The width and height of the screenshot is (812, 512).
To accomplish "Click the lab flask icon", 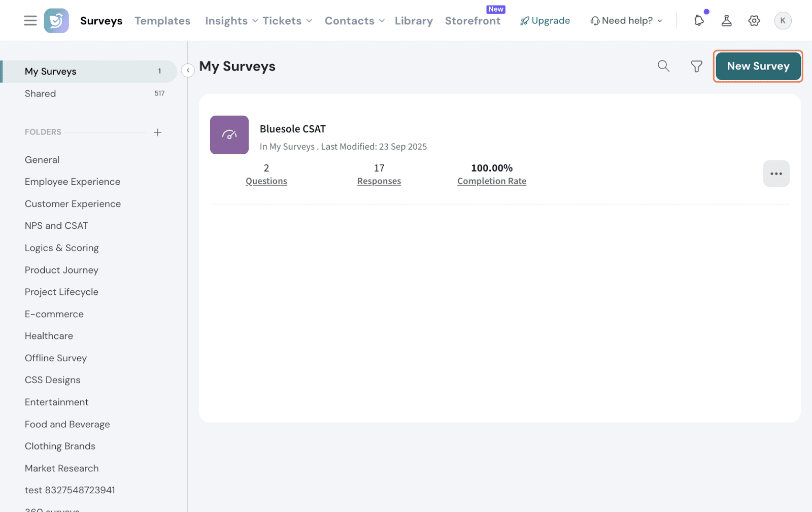I will point(726,21).
